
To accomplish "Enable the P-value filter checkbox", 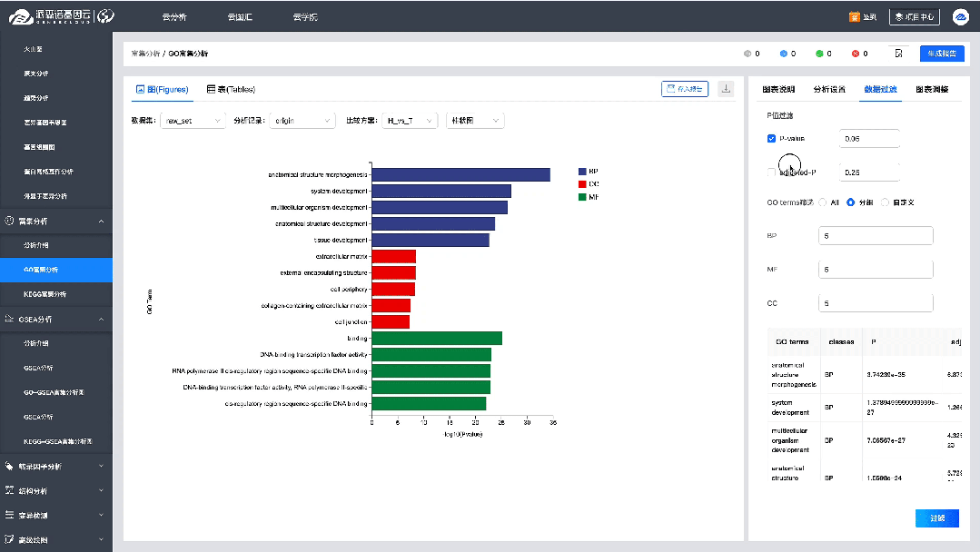I will click(x=771, y=139).
